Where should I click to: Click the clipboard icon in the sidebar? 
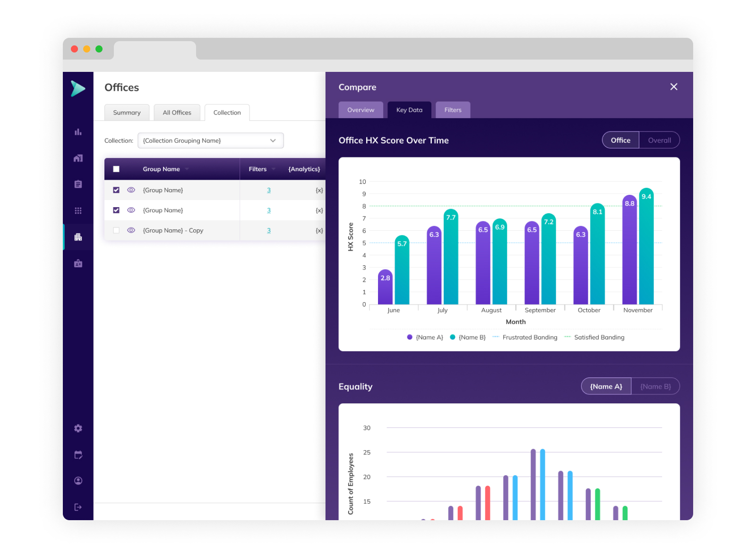tap(78, 184)
